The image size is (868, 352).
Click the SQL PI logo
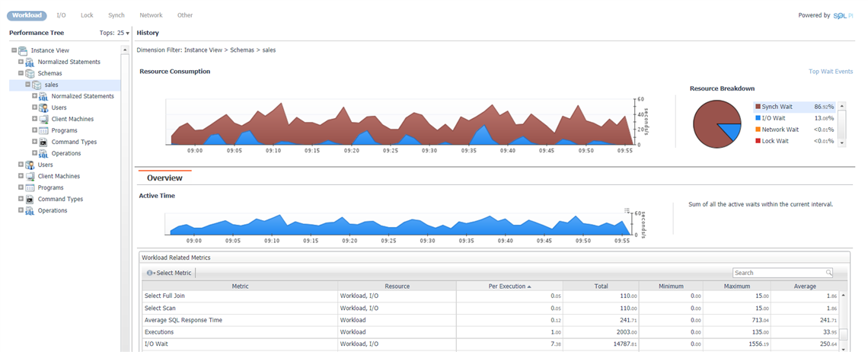point(843,15)
